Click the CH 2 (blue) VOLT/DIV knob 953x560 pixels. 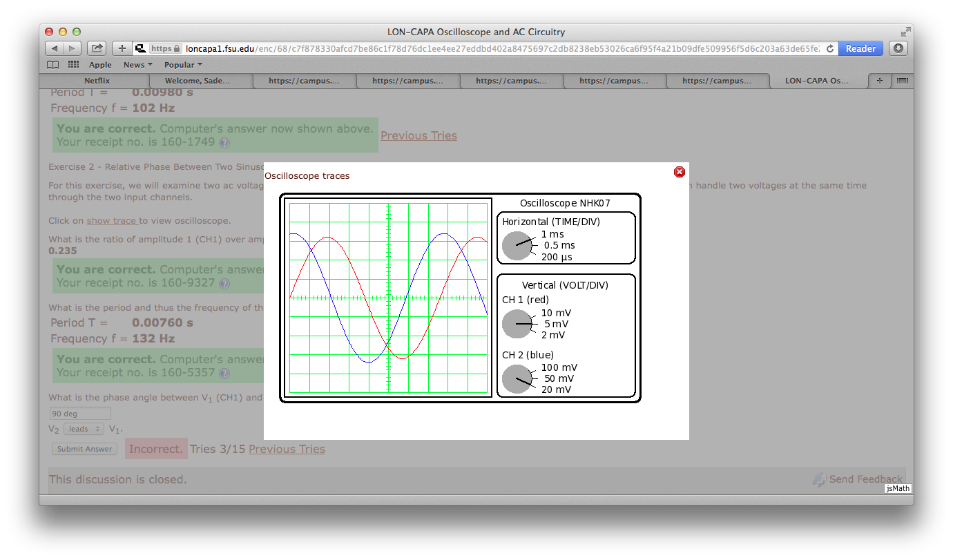pos(517,379)
